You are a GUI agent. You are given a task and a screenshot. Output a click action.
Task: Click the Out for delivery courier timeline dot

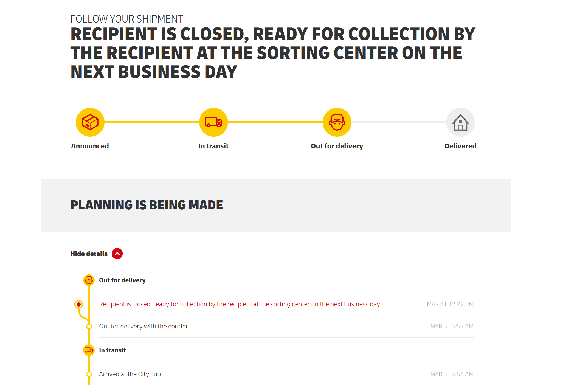coord(89,327)
